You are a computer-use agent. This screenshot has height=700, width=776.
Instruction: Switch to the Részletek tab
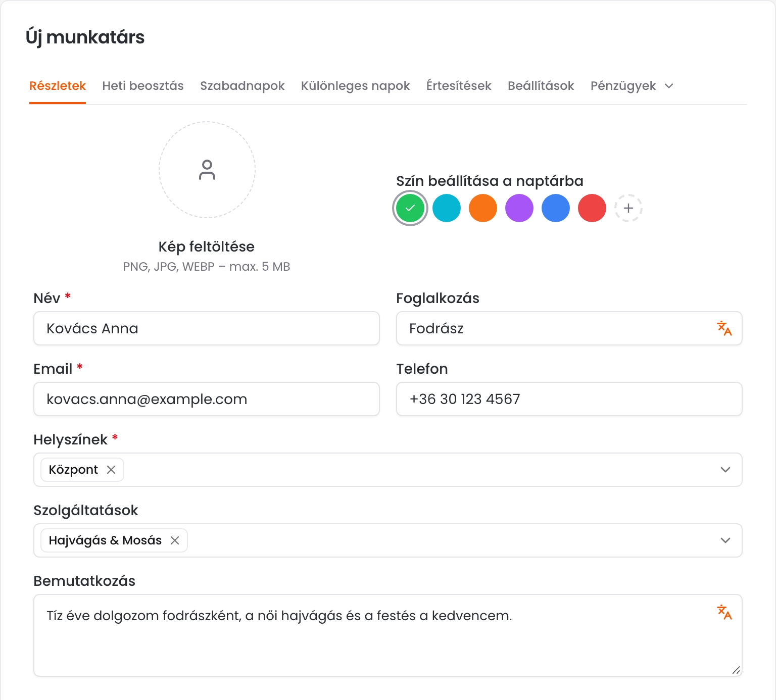point(58,86)
